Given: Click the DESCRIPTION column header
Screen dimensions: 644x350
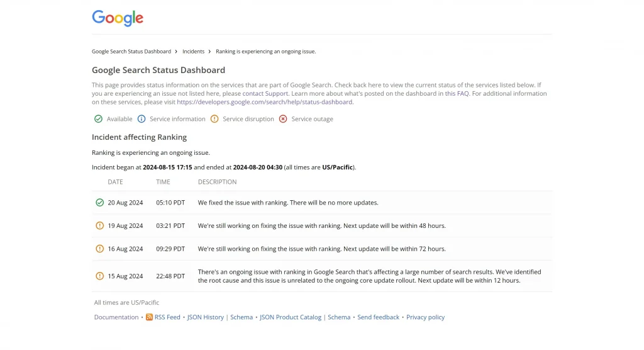Looking at the screenshot, I should (217, 182).
